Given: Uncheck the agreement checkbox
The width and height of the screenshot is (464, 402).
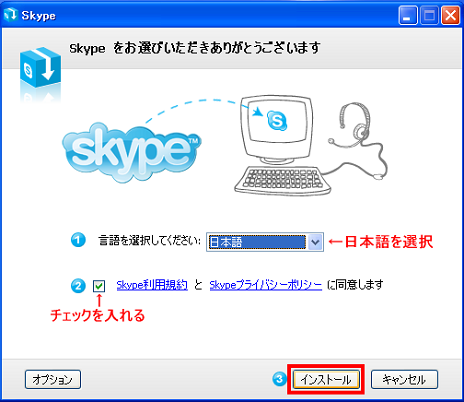Looking at the screenshot, I should coord(99,286).
